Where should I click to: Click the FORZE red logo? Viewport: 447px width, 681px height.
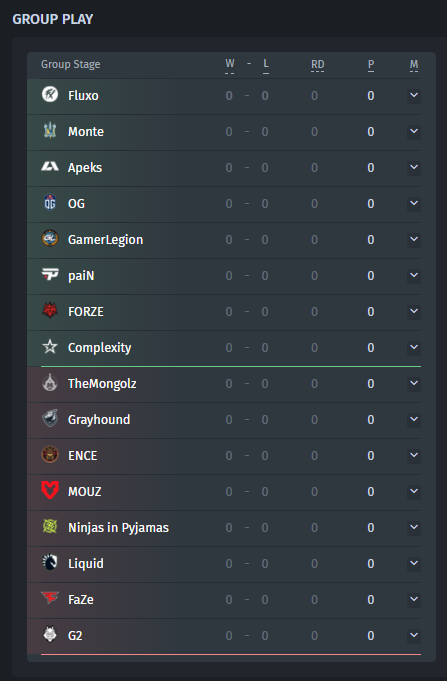tap(50, 311)
